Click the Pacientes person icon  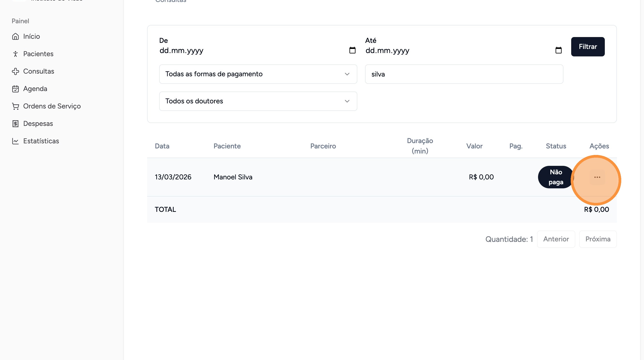click(x=15, y=54)
